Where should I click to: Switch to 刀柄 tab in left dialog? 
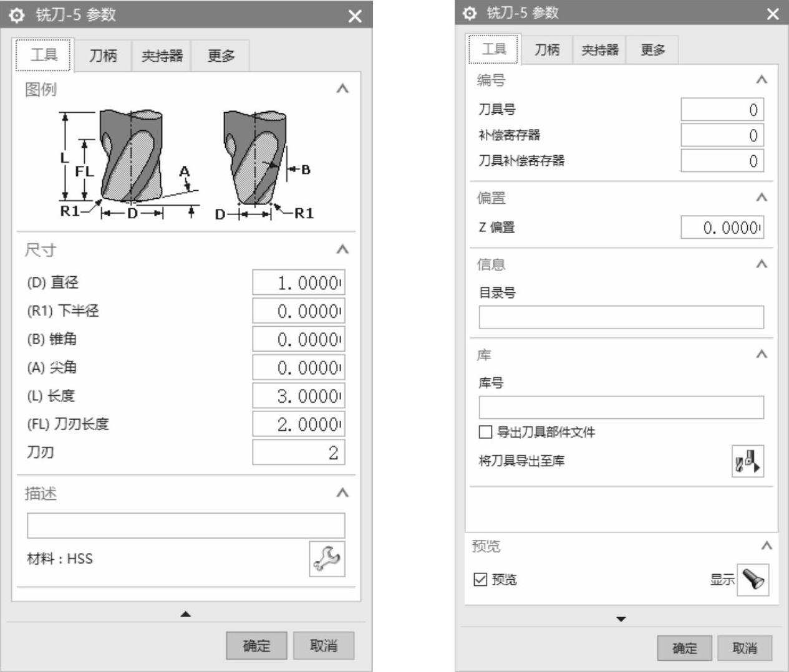103,55
